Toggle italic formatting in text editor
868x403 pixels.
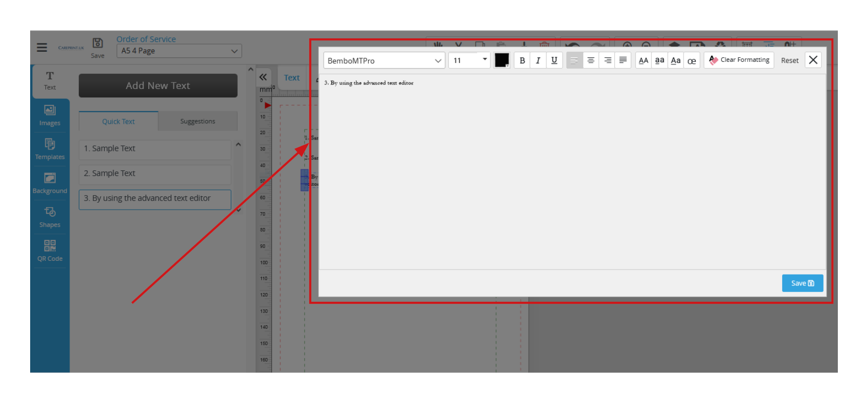(538, 60)
